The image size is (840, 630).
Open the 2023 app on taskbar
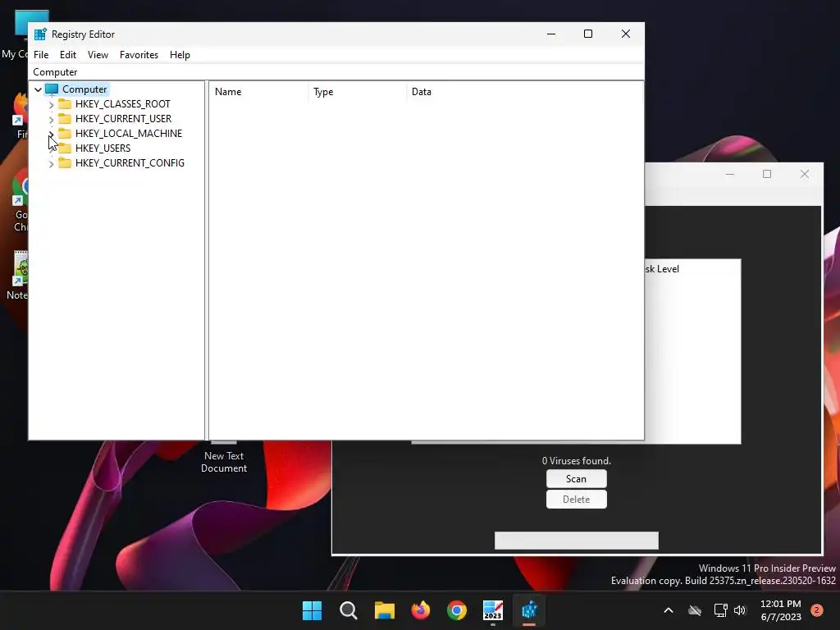(x=493, y=610)
